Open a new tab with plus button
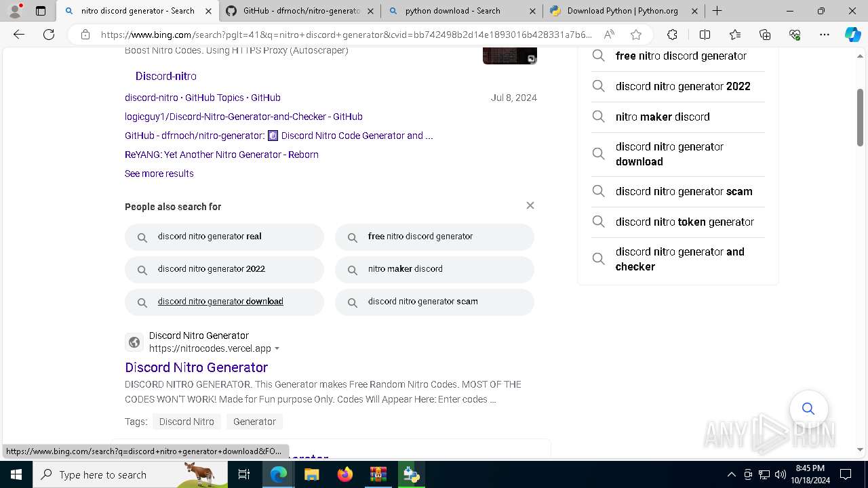 [x=717, y=11]
